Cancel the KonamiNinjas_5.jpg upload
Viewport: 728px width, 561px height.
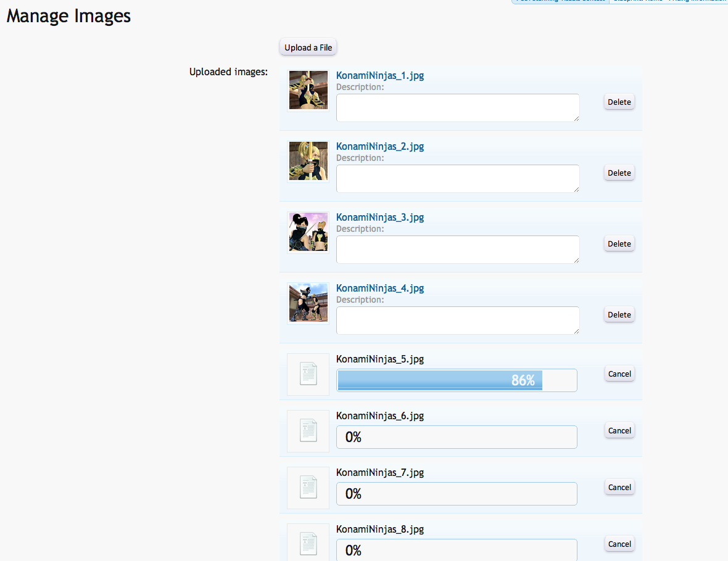click(x=619, y=374)
